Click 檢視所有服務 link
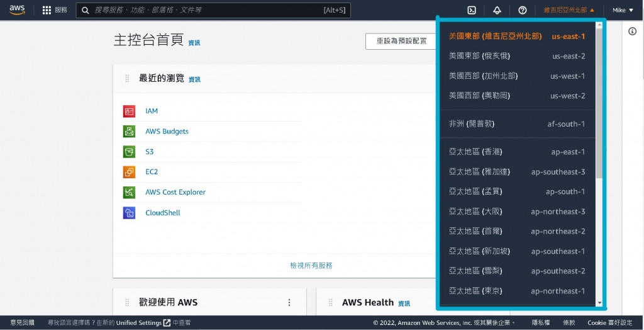This screenshot has height=330, width=644. point(311,265)
